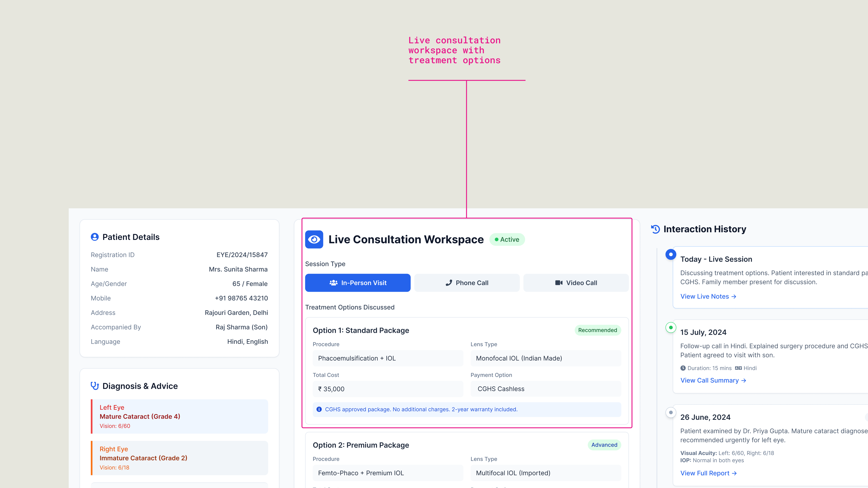Click the 26 June, 2024 timeline marker
The width and height of the screenshot is (868, 488).
(x=671, y=412)
